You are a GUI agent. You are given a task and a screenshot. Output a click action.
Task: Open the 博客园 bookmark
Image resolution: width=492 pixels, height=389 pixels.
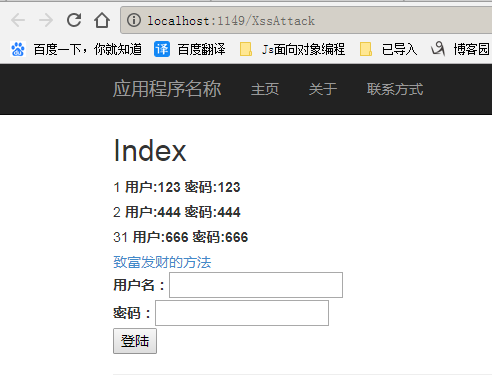pyautogui.click(x=472, y=49)
